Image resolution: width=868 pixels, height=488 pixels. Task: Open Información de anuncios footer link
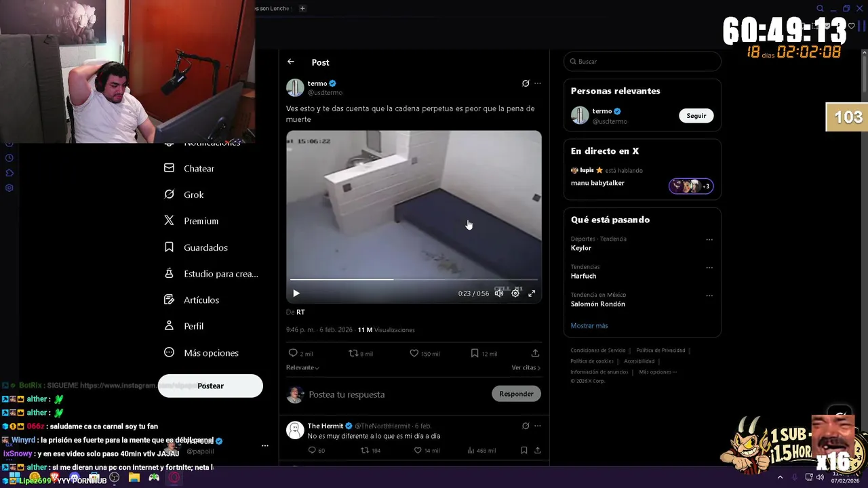click(599, 372)
